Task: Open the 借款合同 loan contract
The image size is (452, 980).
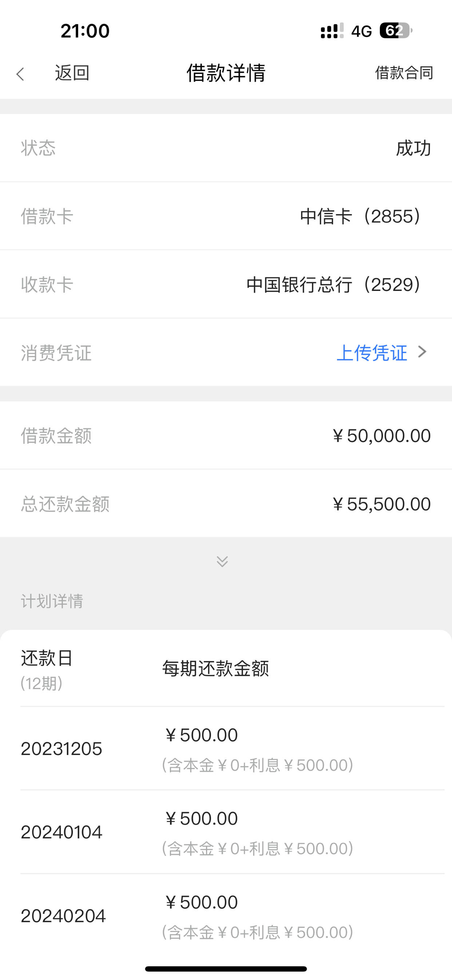Action: point(404,73)
